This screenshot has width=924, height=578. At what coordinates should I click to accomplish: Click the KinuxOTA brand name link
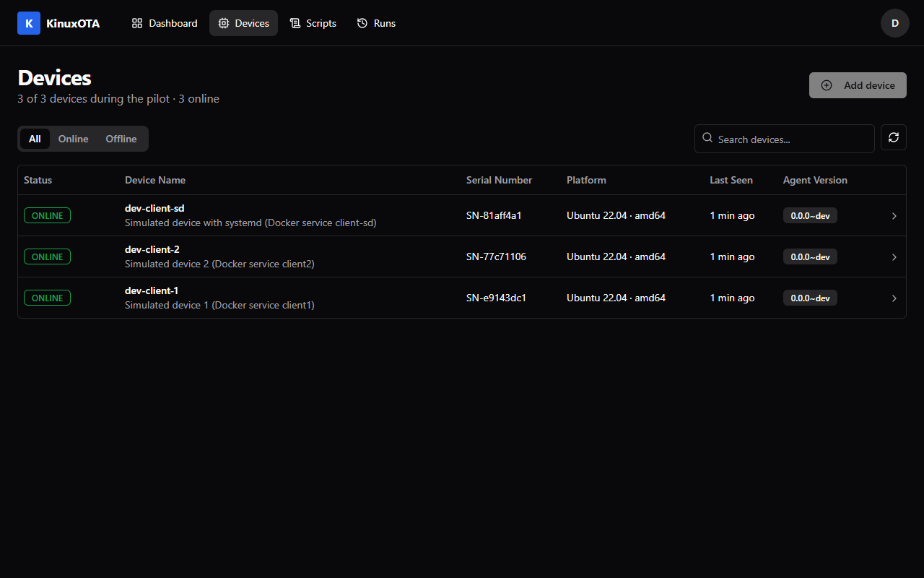(73, 23)
